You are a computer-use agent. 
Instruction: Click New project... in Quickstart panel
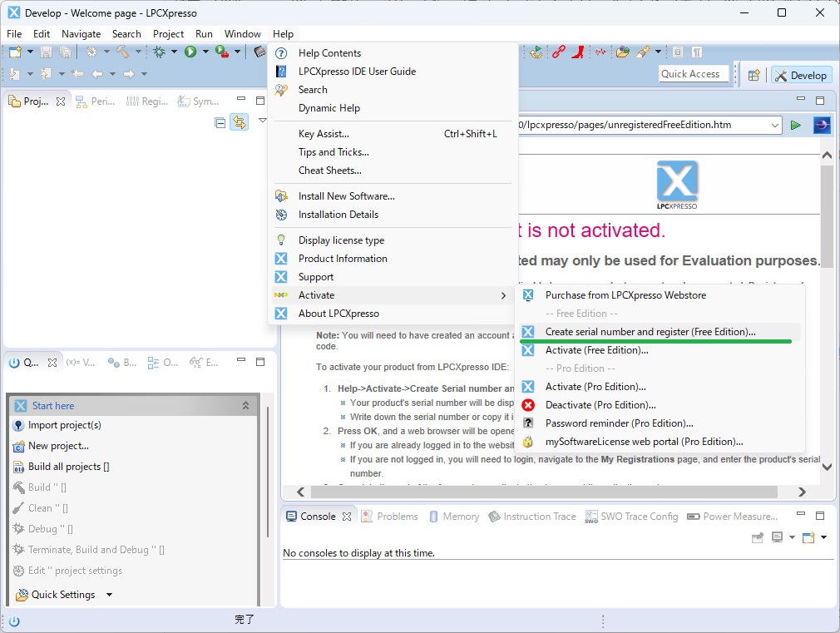tap(58, 446)
